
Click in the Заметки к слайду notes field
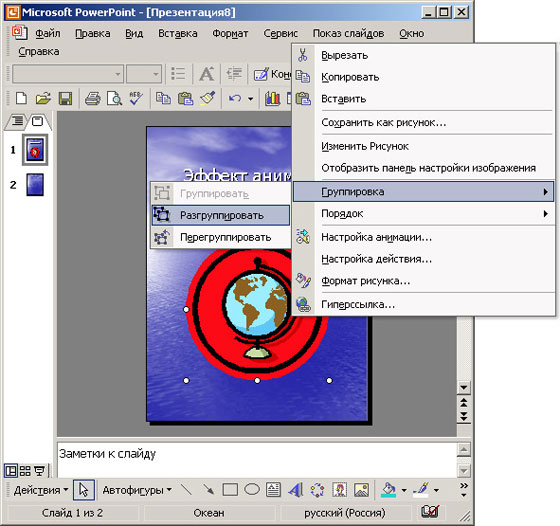(x=256, y=460)
